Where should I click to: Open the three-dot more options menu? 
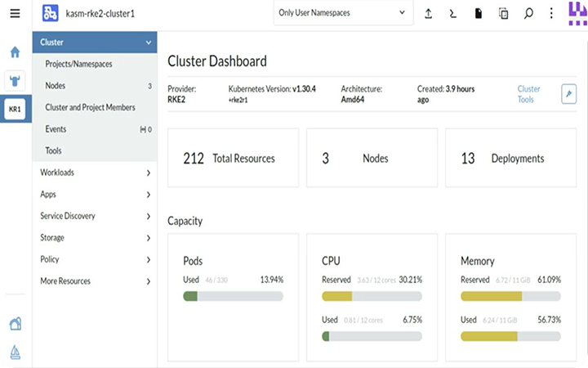click(x=551, y=13)
